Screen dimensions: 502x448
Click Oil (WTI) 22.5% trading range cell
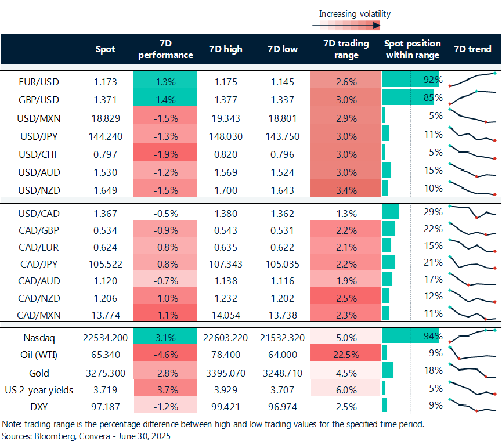click(346, 355)
